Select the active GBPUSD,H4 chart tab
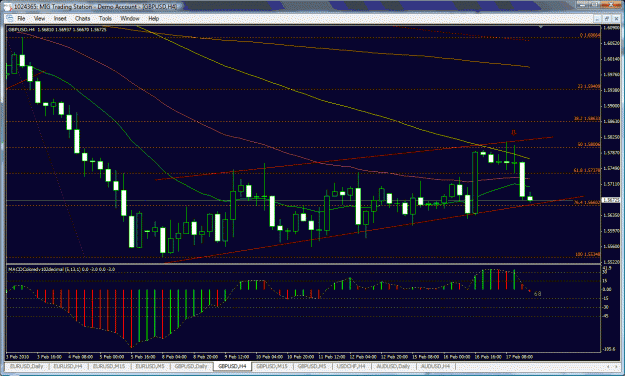 click(x=232, y=366)
